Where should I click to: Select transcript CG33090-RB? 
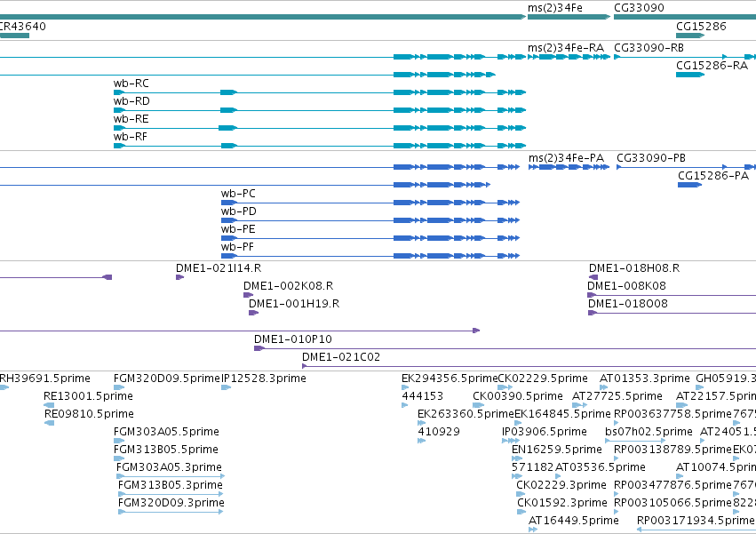(649, 48)
